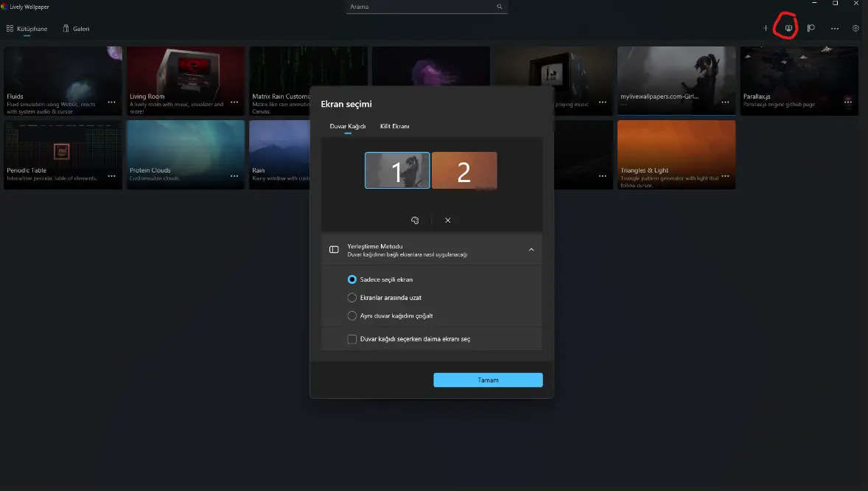Open the Kütüphane tab

click(27, 29)
